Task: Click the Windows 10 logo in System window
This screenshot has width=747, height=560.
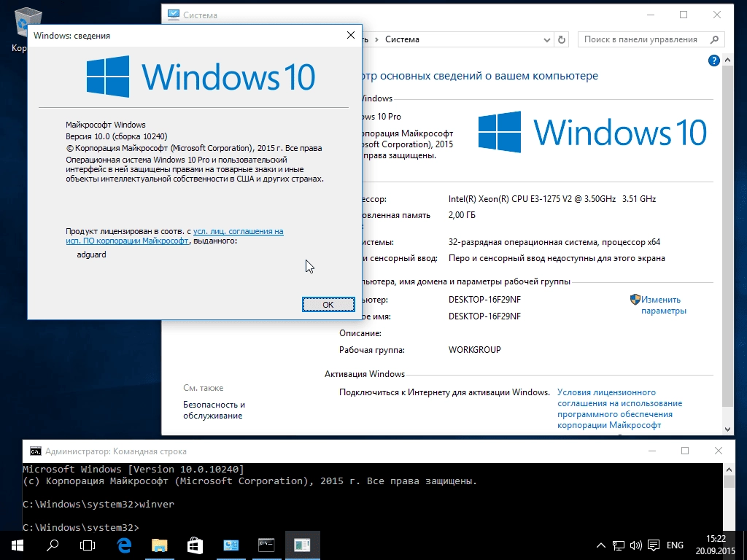Action: (x=592, y=132)
